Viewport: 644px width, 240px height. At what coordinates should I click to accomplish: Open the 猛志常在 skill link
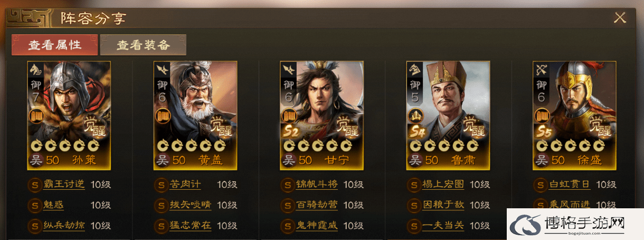191,226
